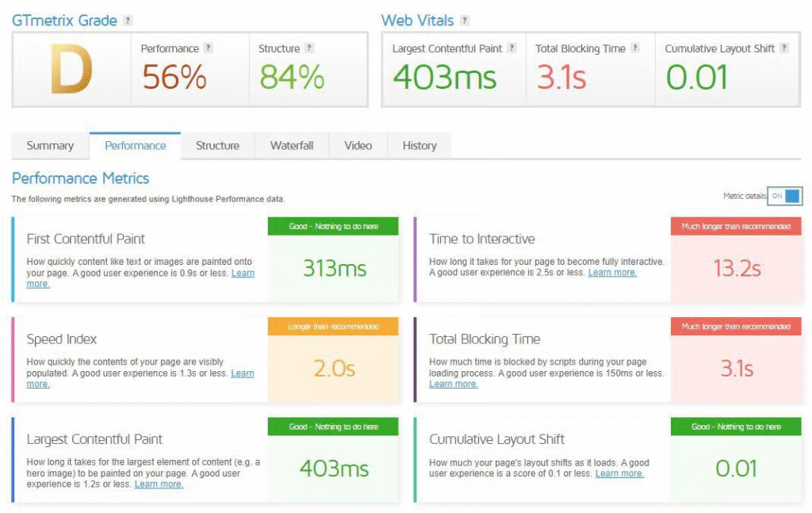Open Learn more link under Time to Interactive
Image resolution: width=812 pixels, height=513 pixels.
(612, 273)
